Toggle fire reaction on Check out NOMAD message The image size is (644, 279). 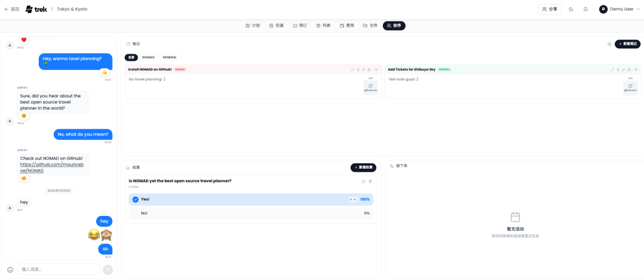tap(23, 178)
